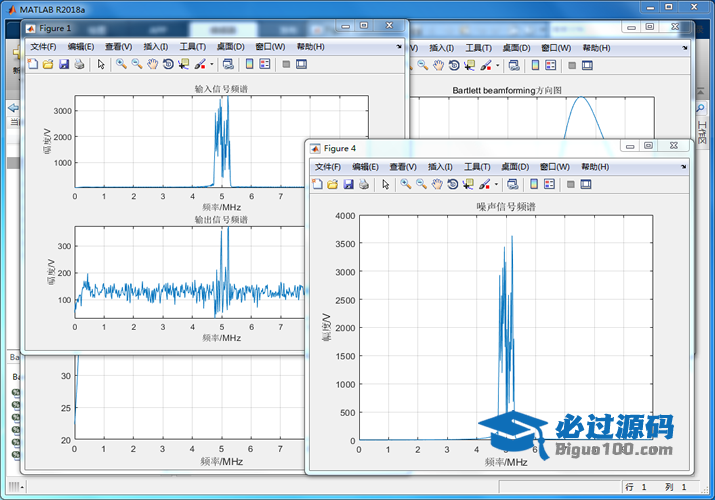Image resolution: width=715 pixels, height=500 pixels.
Task: Open 工具(T) menu in Figure 1
Action: pyautogui.click(x=193, y=47)
